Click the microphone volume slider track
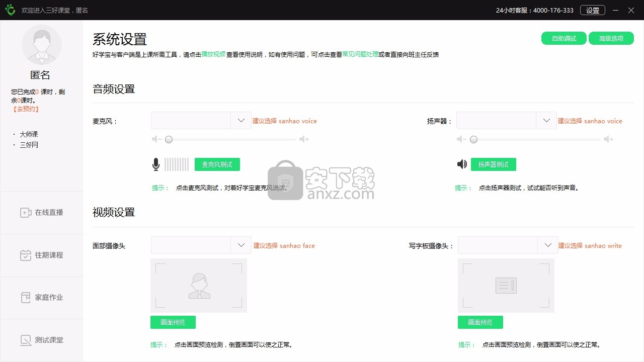 click(230, 139)
